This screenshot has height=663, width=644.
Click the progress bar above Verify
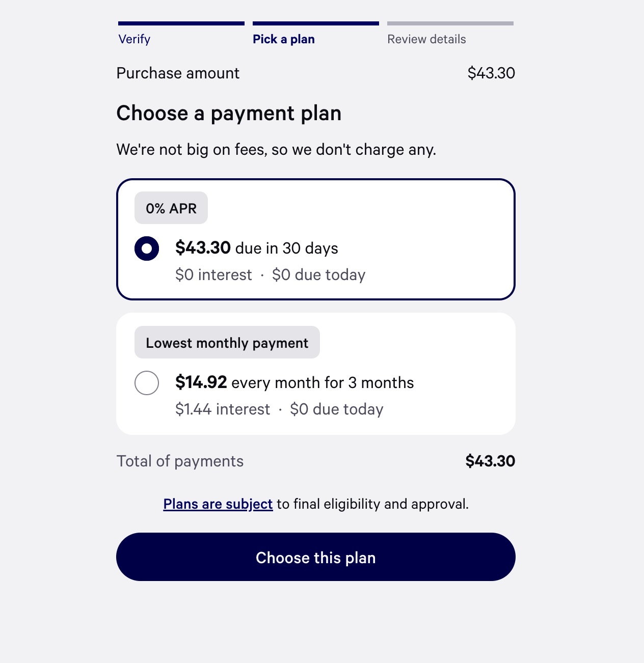coord(181,23)
